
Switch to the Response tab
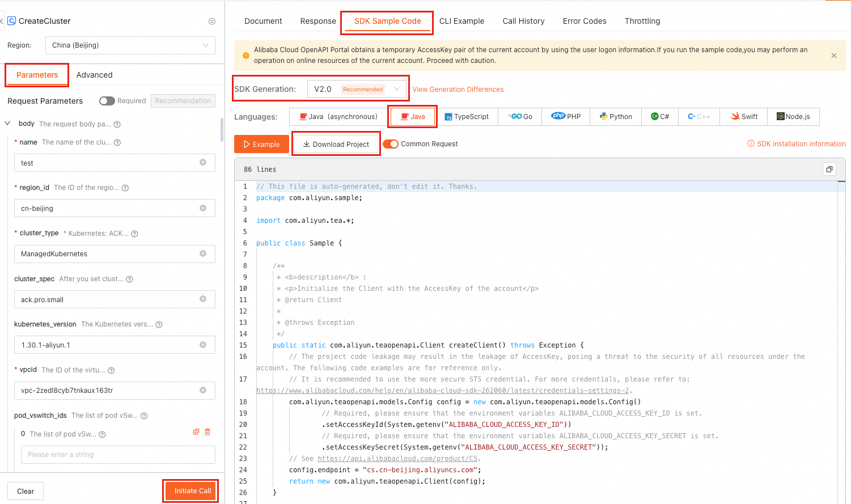pyautogui.click(x=318, y=21)
